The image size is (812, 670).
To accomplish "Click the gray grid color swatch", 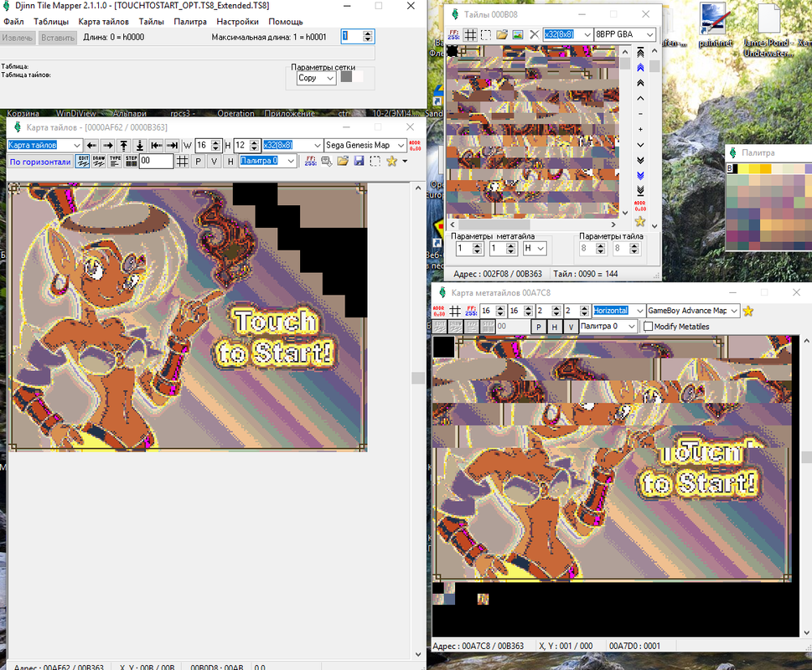I will coord(346,77).
